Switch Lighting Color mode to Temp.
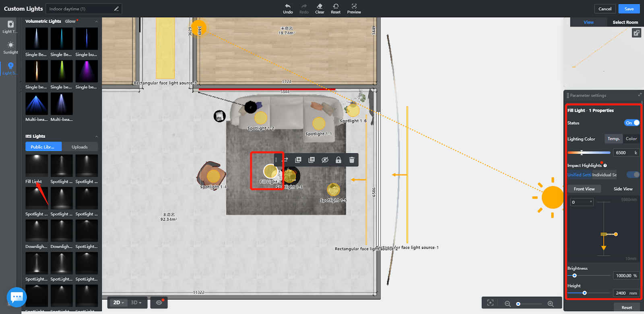This screenshot has height=314, width=644. tap(613, 139)
